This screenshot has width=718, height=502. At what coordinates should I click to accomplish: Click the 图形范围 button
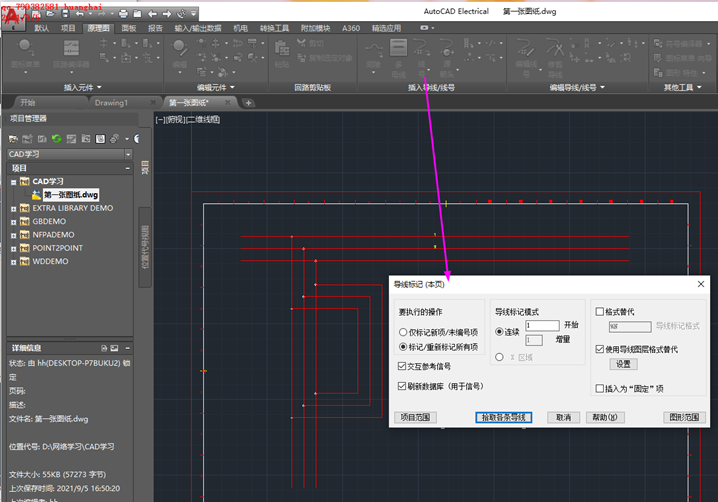pyautogui.click(x=684, y=417)
